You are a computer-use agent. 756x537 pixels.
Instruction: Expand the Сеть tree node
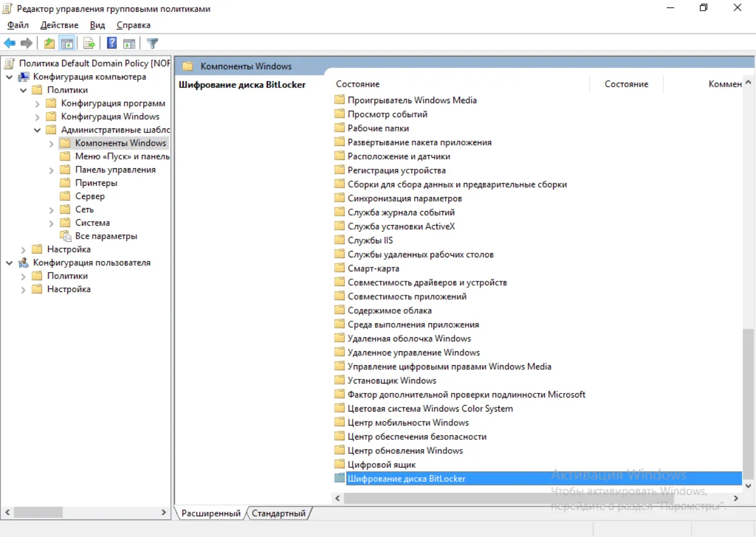[52, 210]
